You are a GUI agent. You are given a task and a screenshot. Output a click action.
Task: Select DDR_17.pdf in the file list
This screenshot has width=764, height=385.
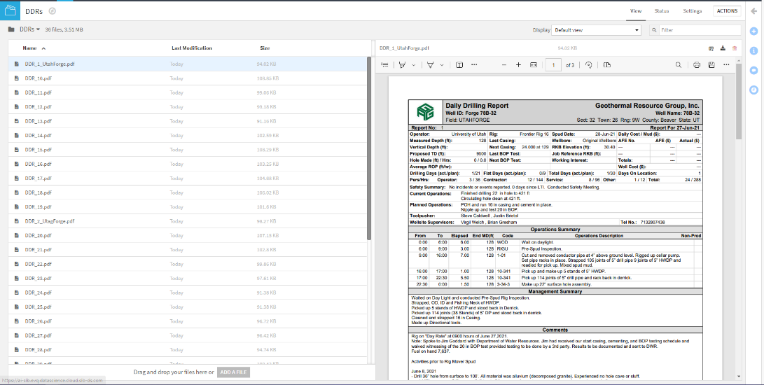click(188, 178)
